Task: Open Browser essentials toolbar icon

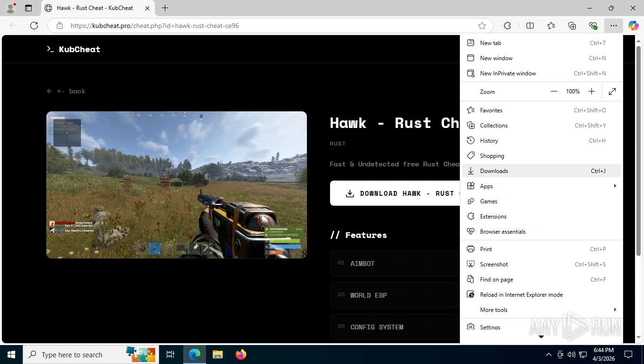Action: point(593,26)
